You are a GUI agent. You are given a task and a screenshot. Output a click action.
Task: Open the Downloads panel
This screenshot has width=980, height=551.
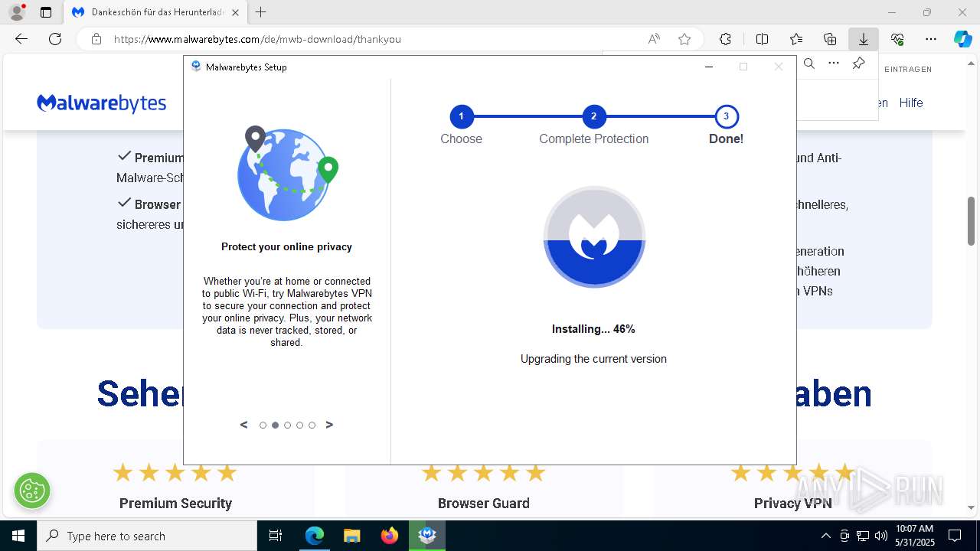tap(864, 39)
